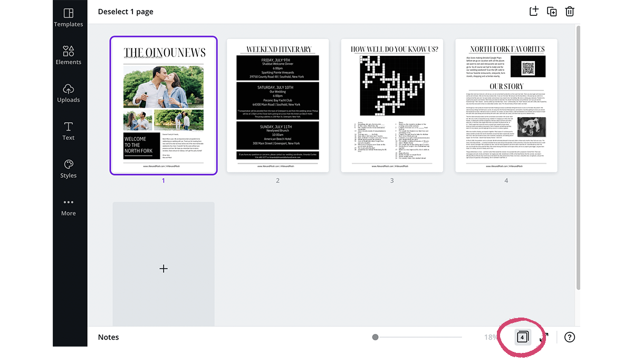Image resolution: width=633 pixels, height=364 pixels.
Task: Delete the selected page
Action: click(x=570, y=11)
